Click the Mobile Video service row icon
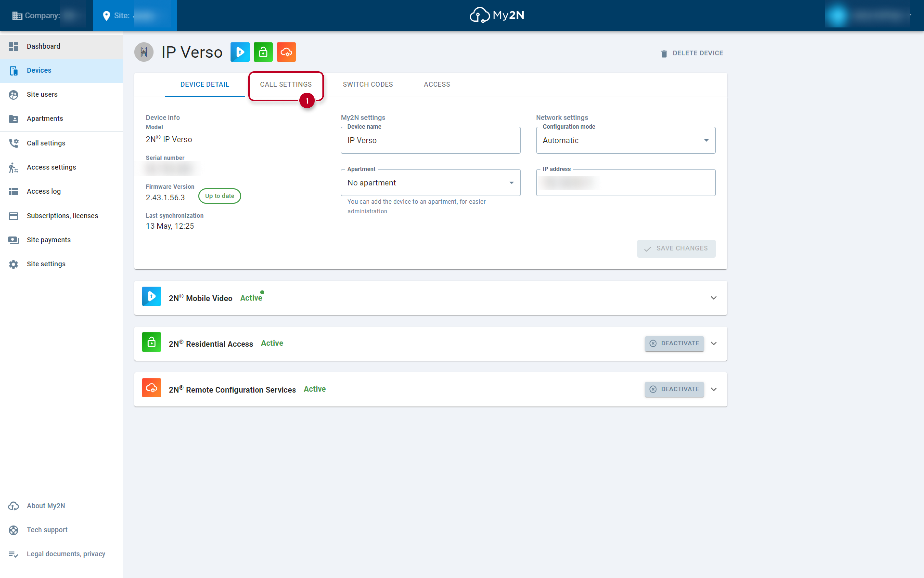 (152, 296)
